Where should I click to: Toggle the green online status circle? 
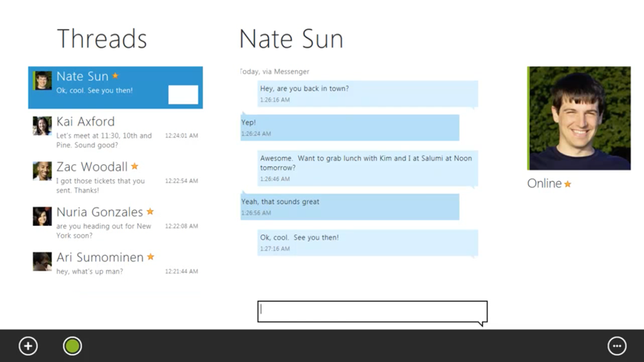72,346
